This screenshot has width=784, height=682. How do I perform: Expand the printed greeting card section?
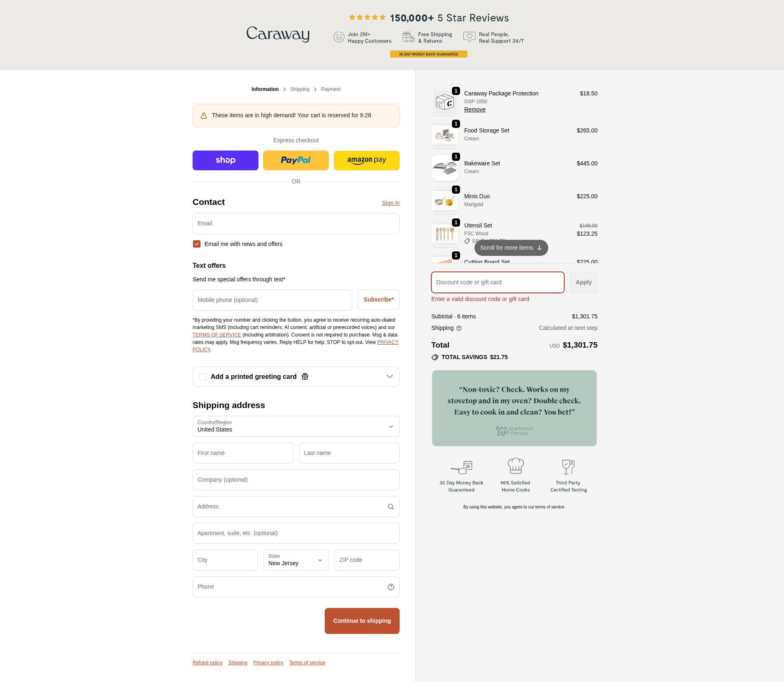point(389,377)
